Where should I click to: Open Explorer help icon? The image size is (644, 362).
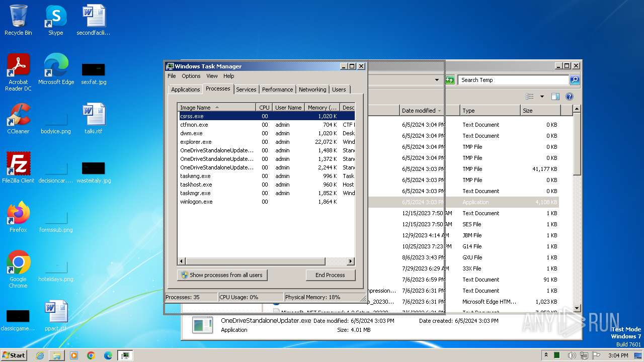(x=570, y=97)
